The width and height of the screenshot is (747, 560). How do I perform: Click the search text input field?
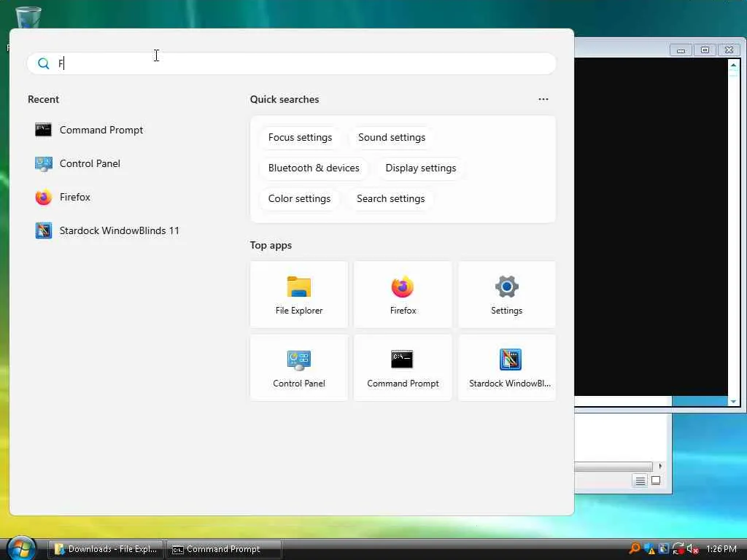291,63
